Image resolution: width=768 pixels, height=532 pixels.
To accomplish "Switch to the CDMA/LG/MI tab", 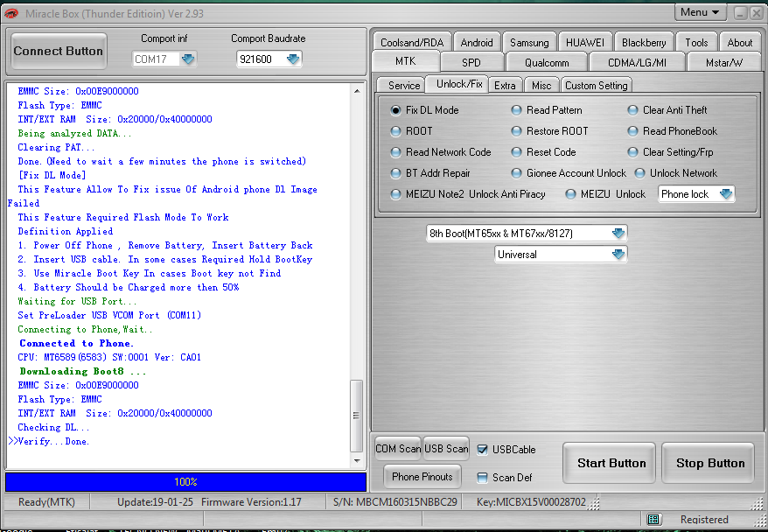I will (637, 63).
